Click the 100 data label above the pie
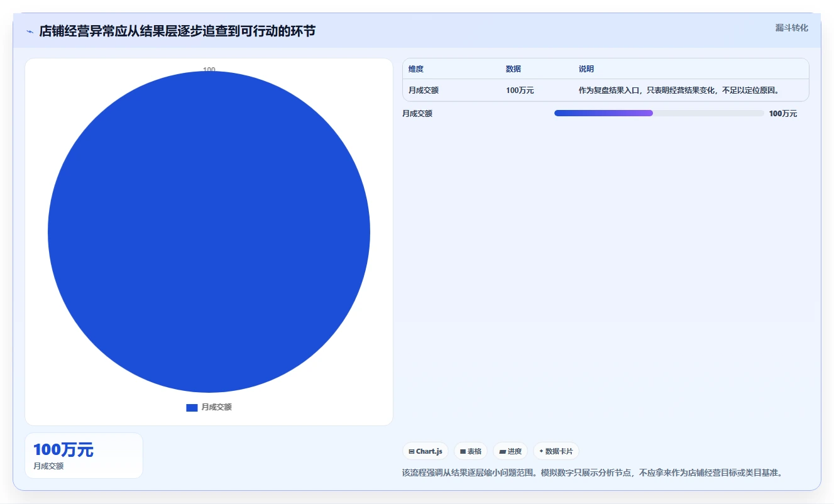The width and height of the screenshot is (834, 504). coord(209,70)
